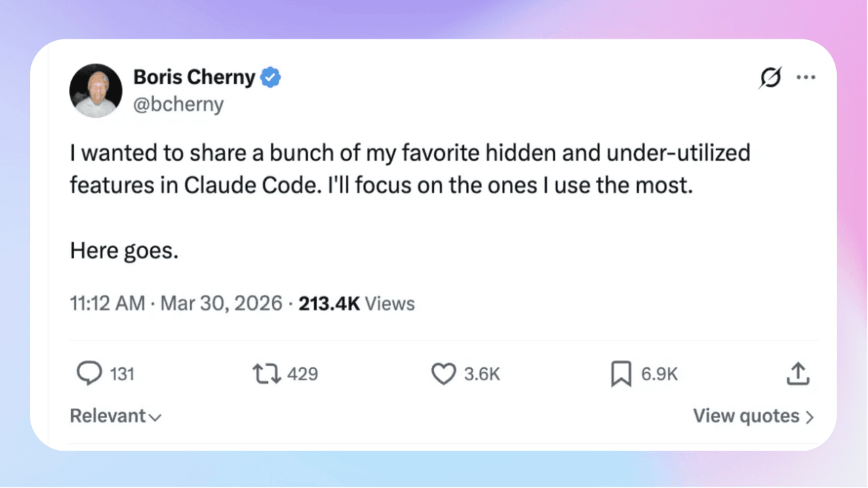Like the tweet with the heart icon
The height and width of the screenshot is (488, 868).
(443, 373)
